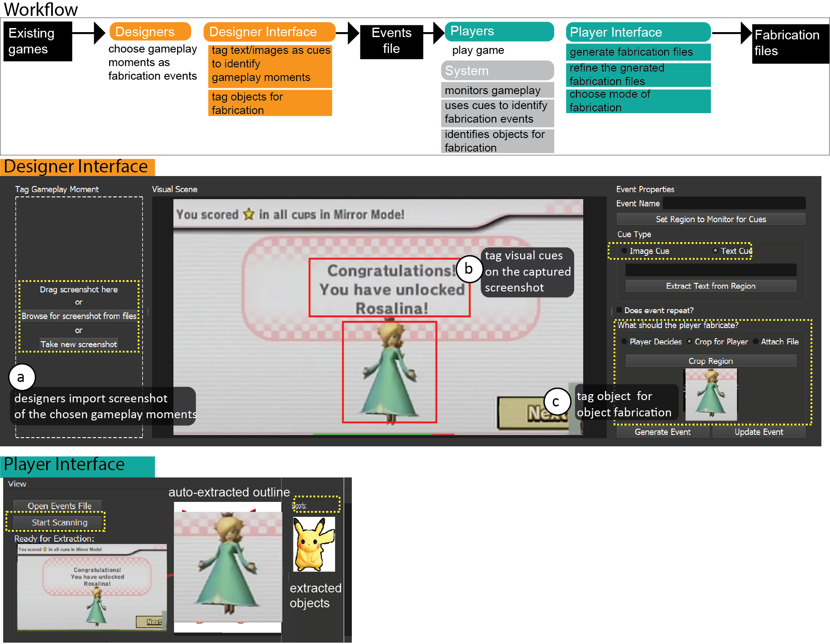The height and width of the screenshot is (644, 830).
Task: Click Set Region to Monitor for Cues
Action: click(x=711, y=219)
